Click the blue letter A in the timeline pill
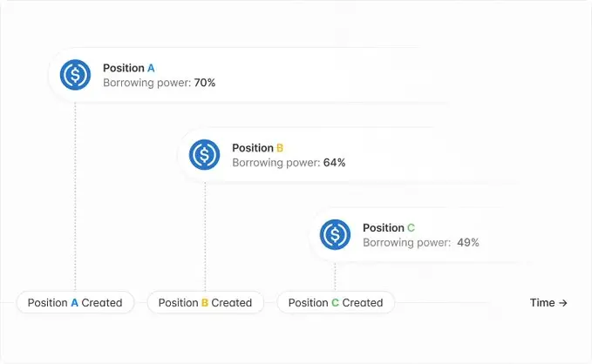 [x=74, y=303]
